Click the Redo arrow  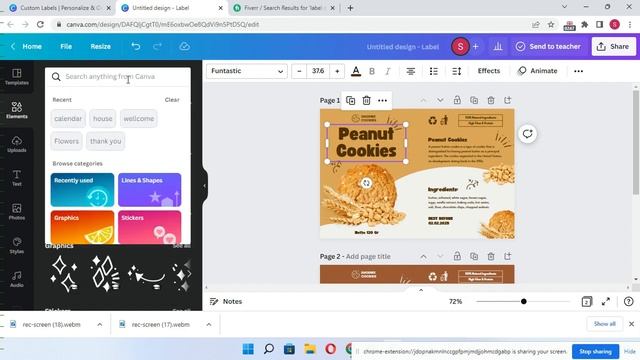pos(157,47)
